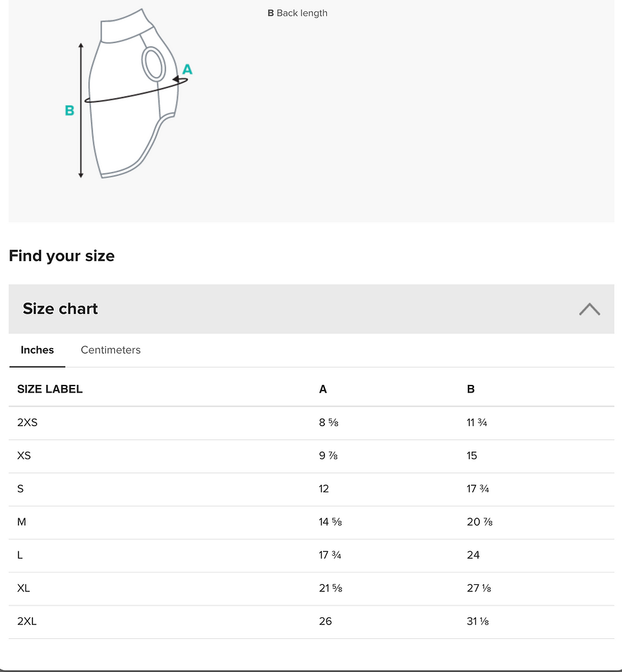Click column header A in size table
The width and height of the screenshot is (622, 672).
point(323,389)
